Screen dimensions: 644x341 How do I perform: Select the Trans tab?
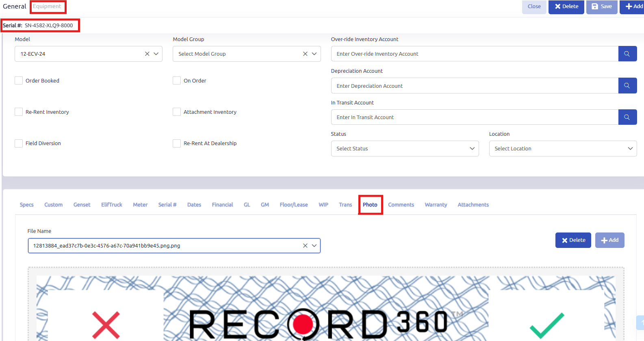[x=345, y=205]
